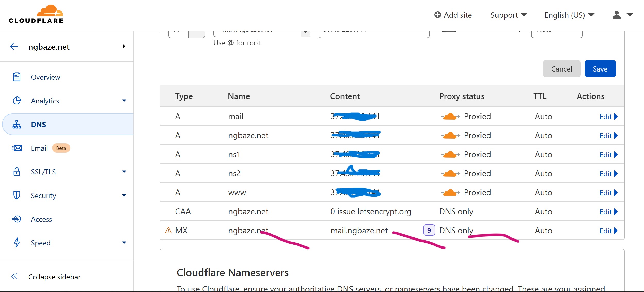Viewport: 644px width, 292px height.
Task: Click the proxied cloud icon for ns1 record
Action: pos(450,155)
